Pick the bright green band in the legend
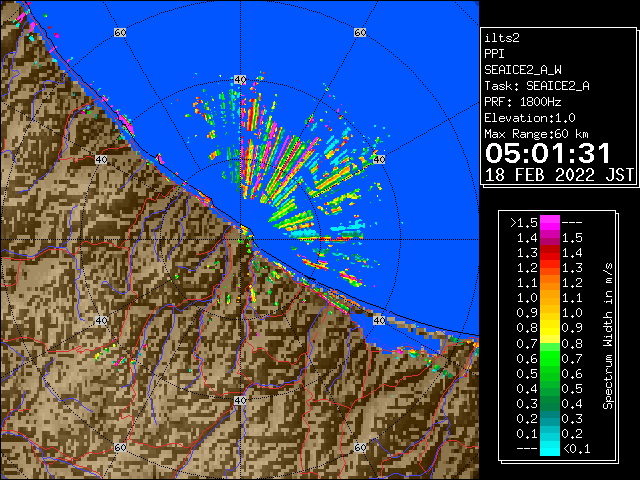The width and height of the screenshot is (640, 480). click(x=550, y=358)
